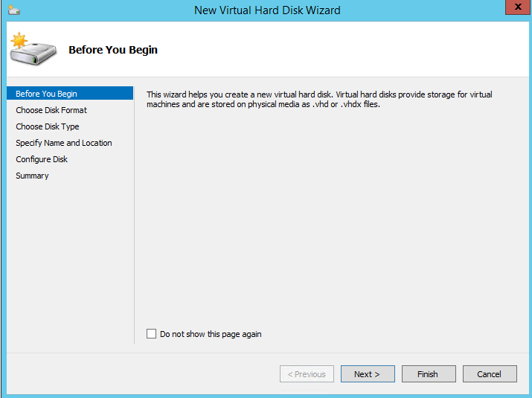This screenshot has width=532, height=398.
Task: Switch to the Configure Disk step
Action: (42, 159)
